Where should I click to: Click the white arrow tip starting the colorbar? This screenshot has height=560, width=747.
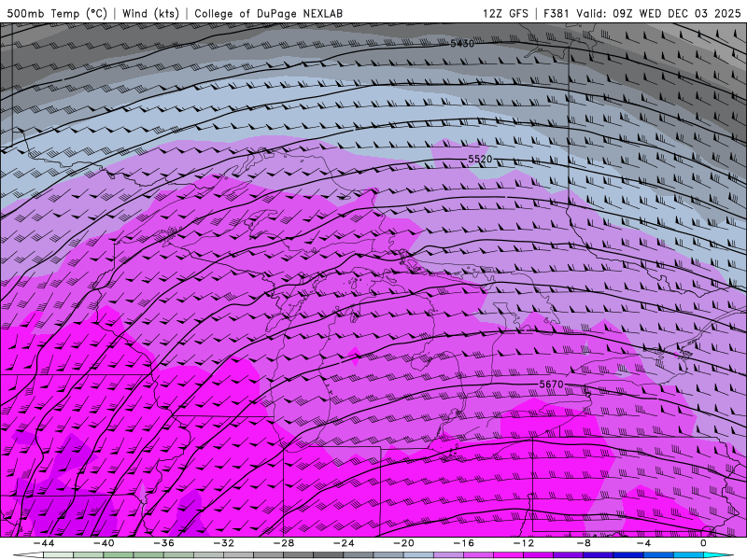[28, 555]
